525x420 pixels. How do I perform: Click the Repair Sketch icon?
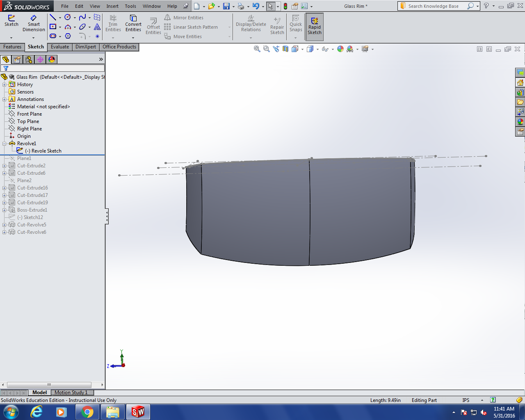tap(277, 25)
